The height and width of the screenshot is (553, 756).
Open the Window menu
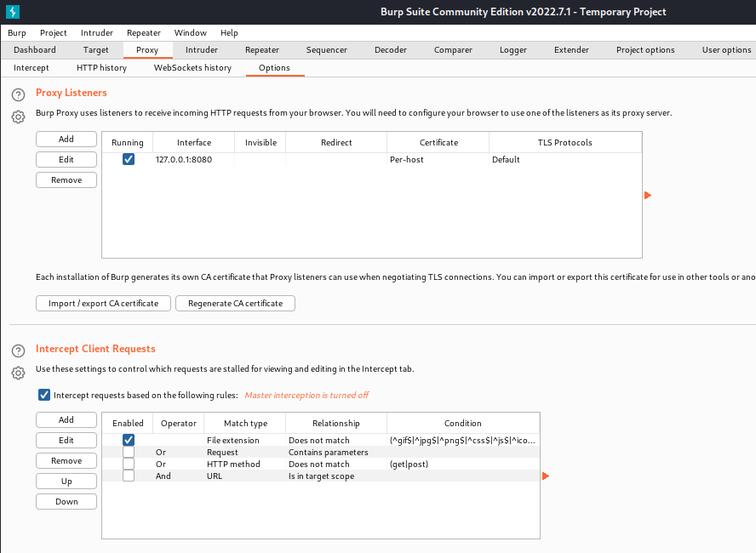[191, 33]
